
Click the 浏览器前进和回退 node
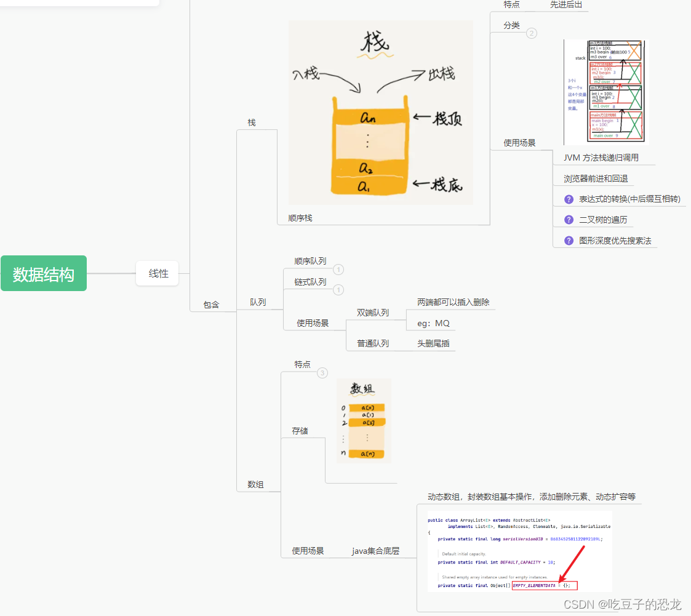coord(594,177)
